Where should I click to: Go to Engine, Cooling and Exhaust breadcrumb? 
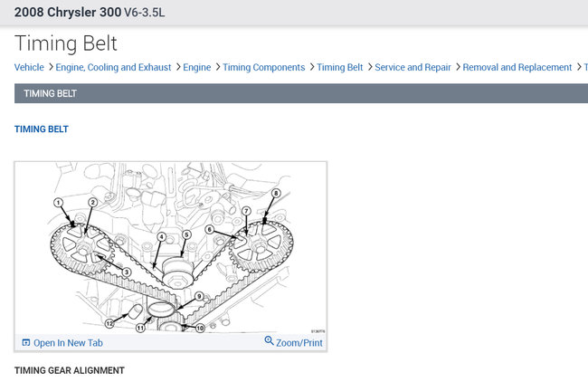pos(113,68)
